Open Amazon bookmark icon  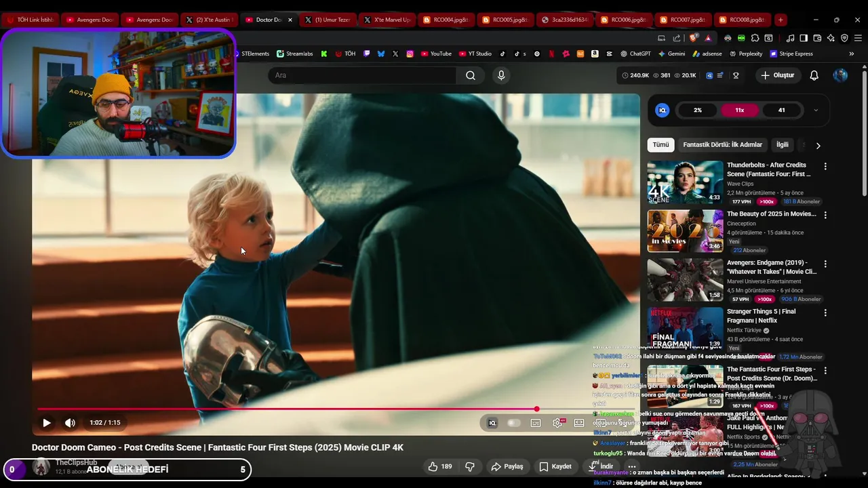(x=594, y=54)
